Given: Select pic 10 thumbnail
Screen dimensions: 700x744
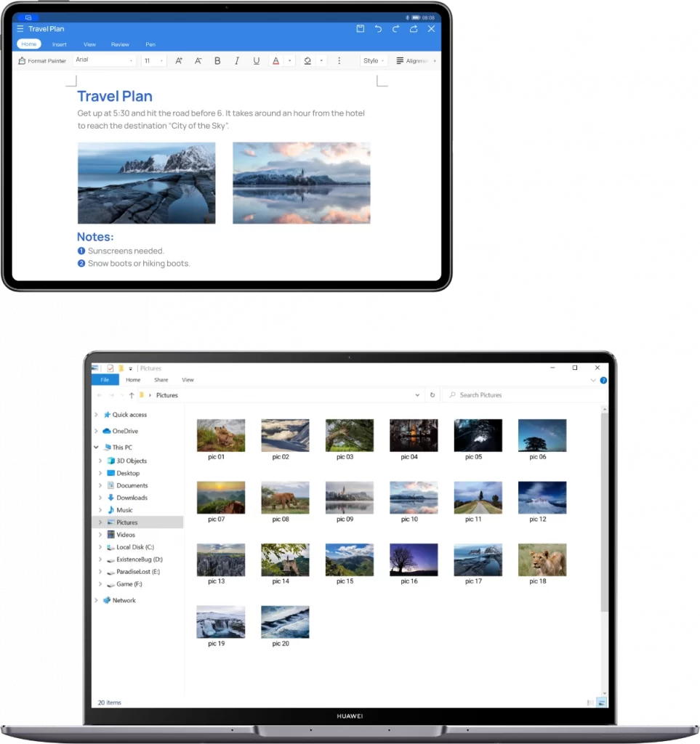Looking at the screenshot, I should [x=414, y=498].
